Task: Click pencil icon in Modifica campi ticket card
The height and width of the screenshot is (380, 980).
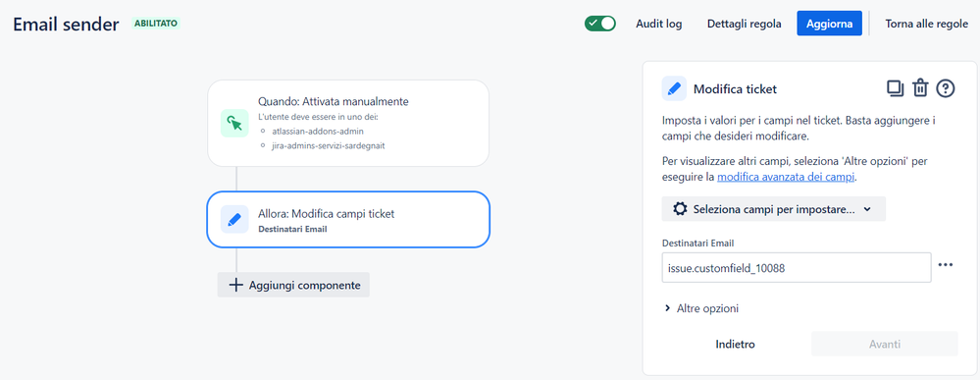Action: [235, 220]
